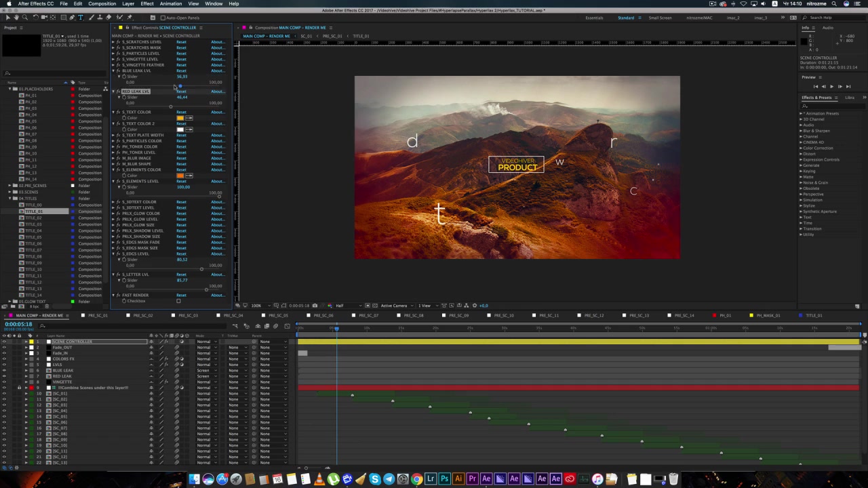The image size is (868, 488).
Task: Click the S_LETTER LVL slider handle
Action: [x=206, y=289]
